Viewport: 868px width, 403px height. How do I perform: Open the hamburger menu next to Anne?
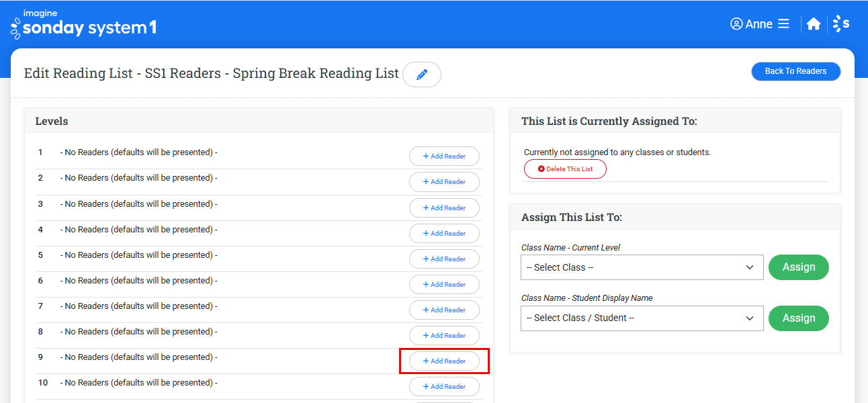783,24
